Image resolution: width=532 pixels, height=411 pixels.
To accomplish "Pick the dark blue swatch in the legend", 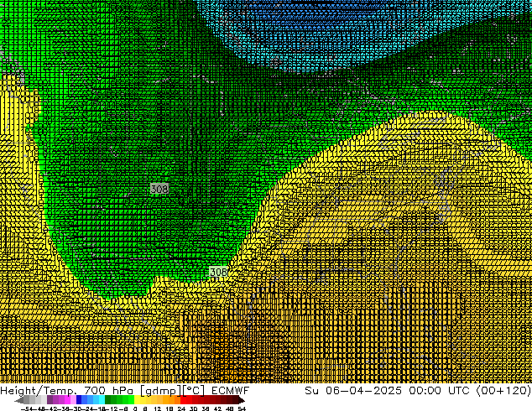I will [79, 399].
